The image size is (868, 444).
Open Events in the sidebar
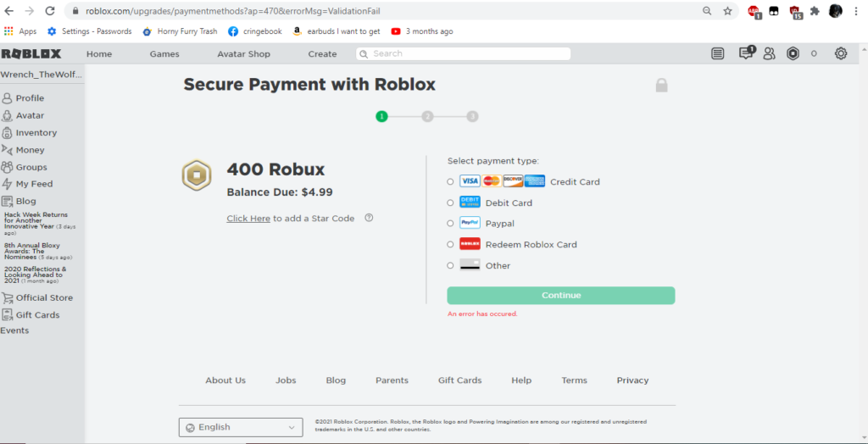tap(14, 330)
